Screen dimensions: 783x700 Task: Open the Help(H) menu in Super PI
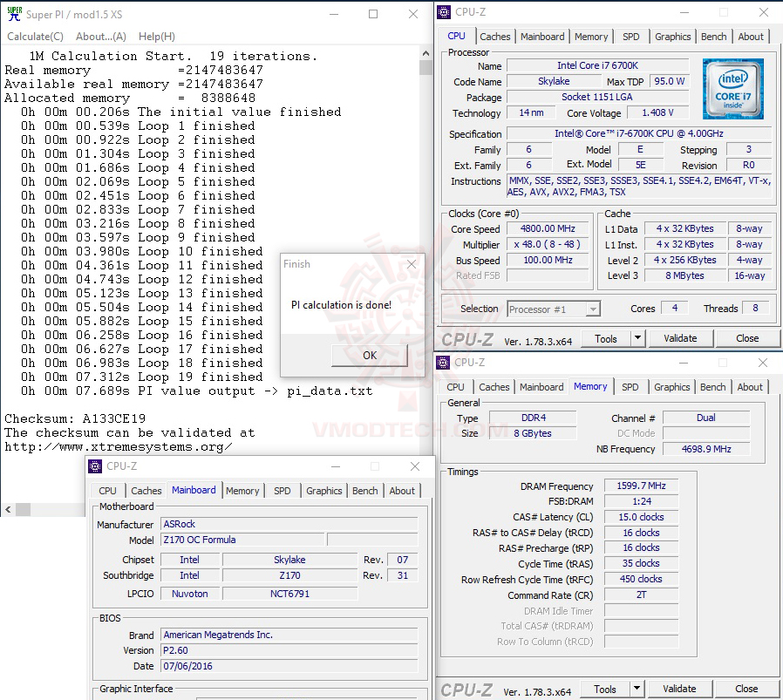point(157,37)
